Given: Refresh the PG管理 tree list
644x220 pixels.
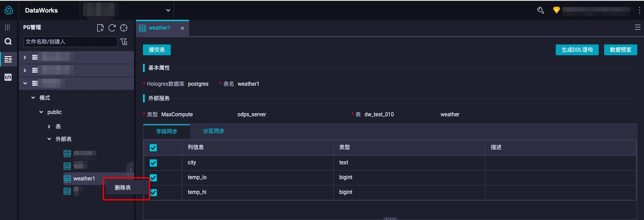Looking at the screenshot, I should pos(112,28).
